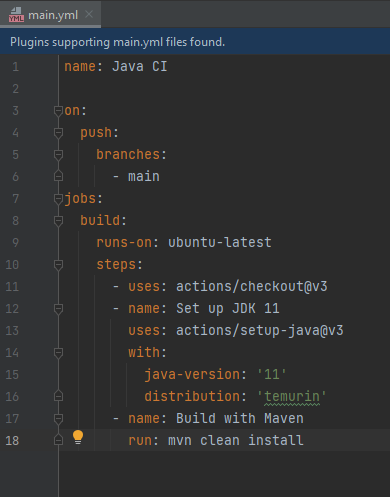Click the YML file icon on tab
390x497 pixels.
(16, 15)
